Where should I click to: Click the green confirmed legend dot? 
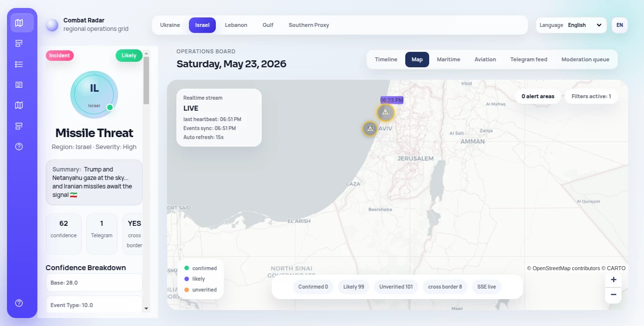coord(186,268)
